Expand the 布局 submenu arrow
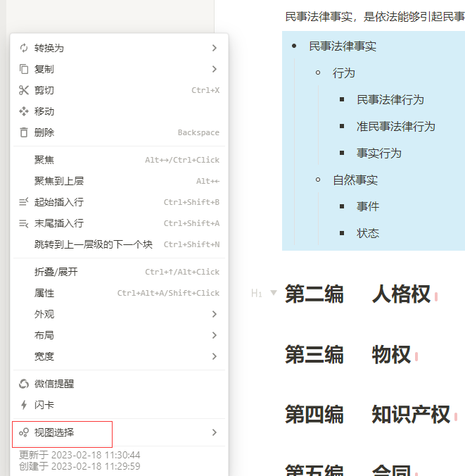Screen dimensions: 465x476 (x=215, y=335)
